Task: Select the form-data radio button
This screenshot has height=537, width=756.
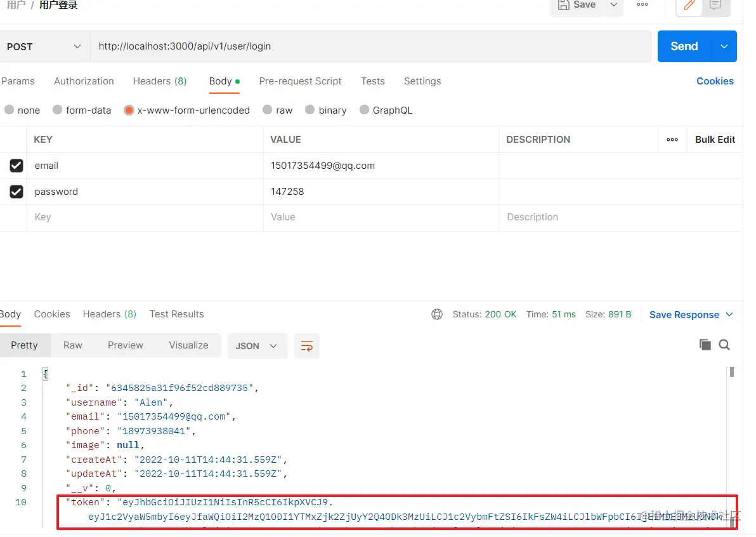Action: click(57, 110)
